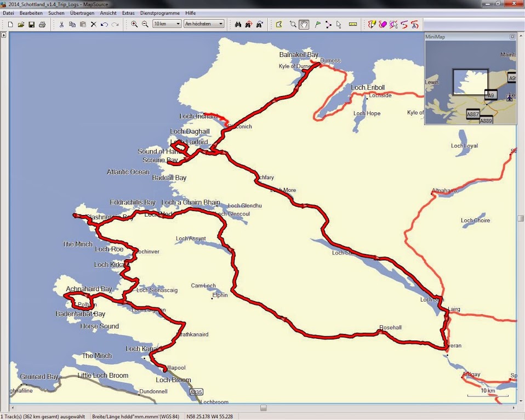Expand the collapsed left side panel arrow
This screenshot has width=525, height=420.
(x=3, y=35)
